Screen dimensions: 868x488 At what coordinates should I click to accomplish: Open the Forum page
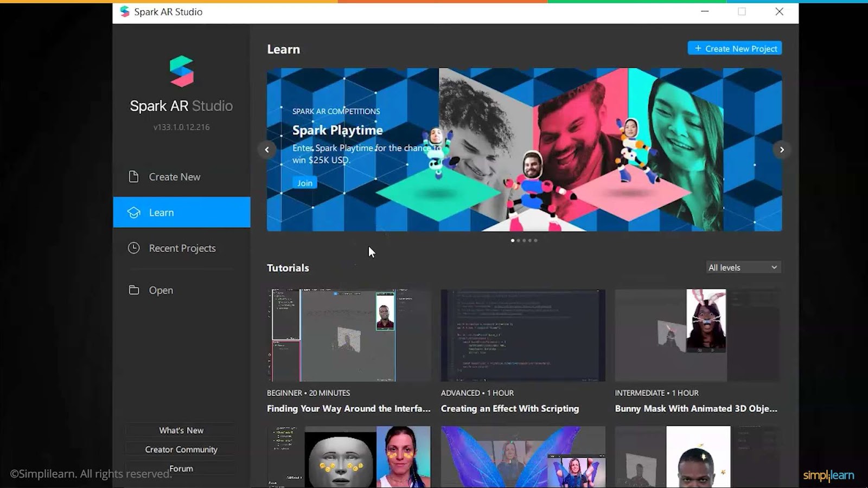click(181, 468)
